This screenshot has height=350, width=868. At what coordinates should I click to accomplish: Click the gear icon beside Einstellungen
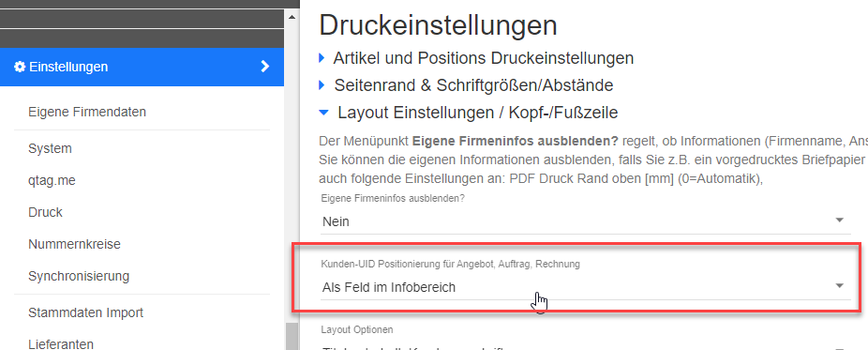click(x=20, y=67)
